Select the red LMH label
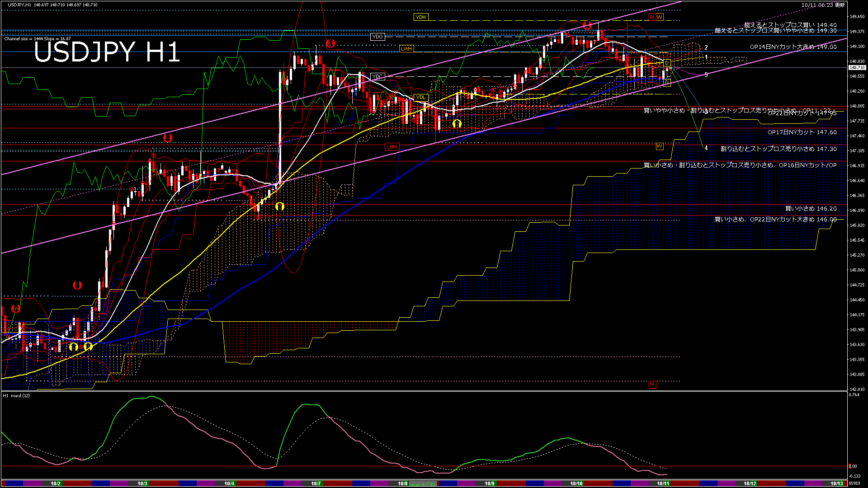 pyautogui.click(x=392, y=147)
